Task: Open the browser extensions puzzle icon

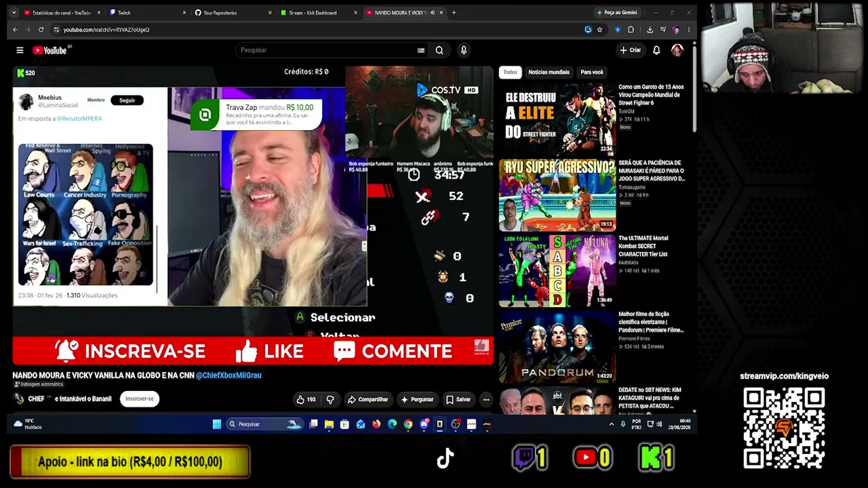Action: (x=631, y=30)
